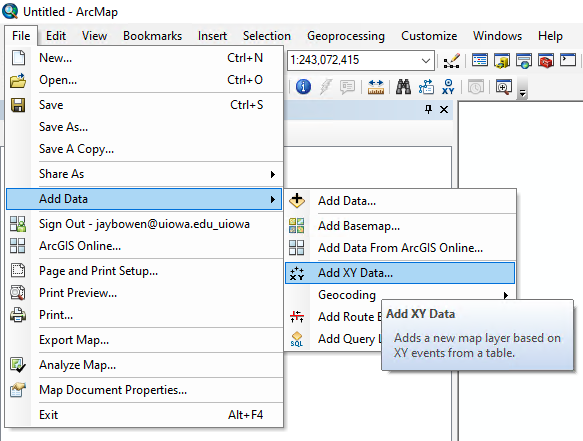Pin the Table of Contents panel
This screenshot has width=583, height=441.
pos(428,110)
